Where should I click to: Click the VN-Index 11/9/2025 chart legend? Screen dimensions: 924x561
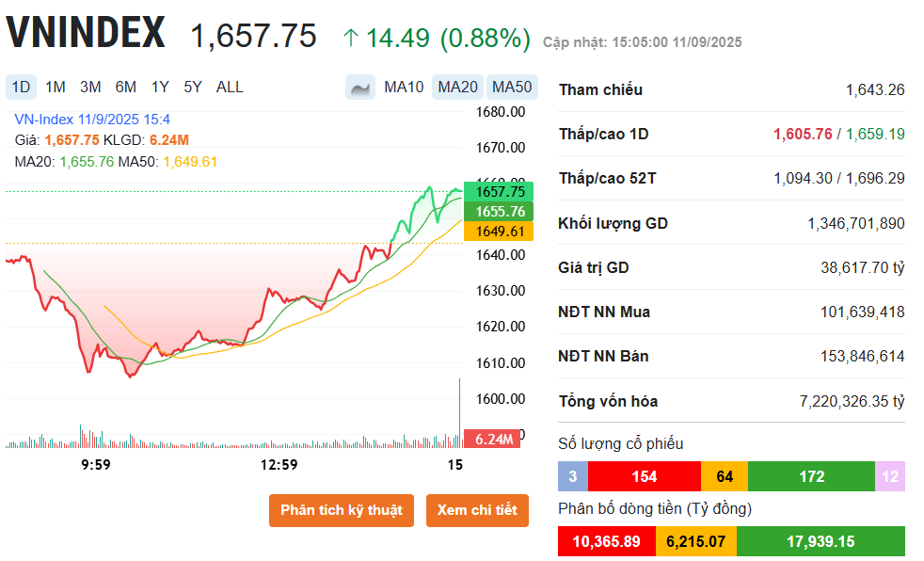tap(92, 120)
